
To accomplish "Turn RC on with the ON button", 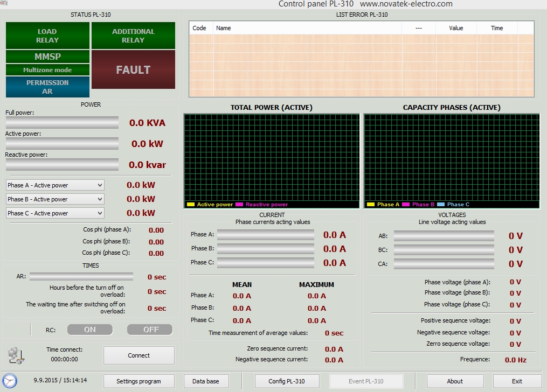I will tap(90, 330).
